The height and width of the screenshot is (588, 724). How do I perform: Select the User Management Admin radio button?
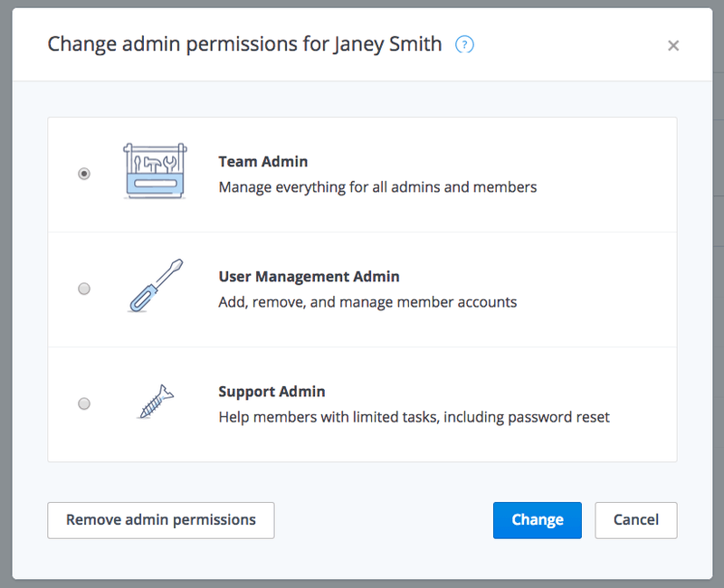pyautogui.click(x=84, y=289)
